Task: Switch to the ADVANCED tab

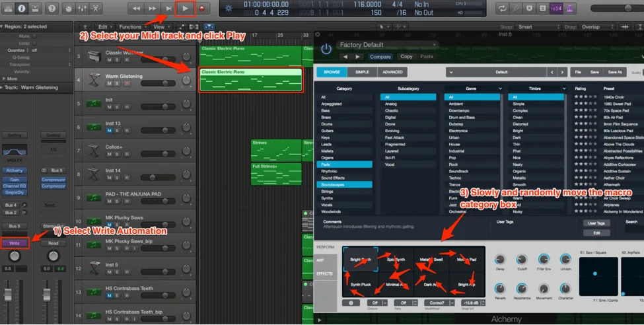Action: click(x=392, y=72)
